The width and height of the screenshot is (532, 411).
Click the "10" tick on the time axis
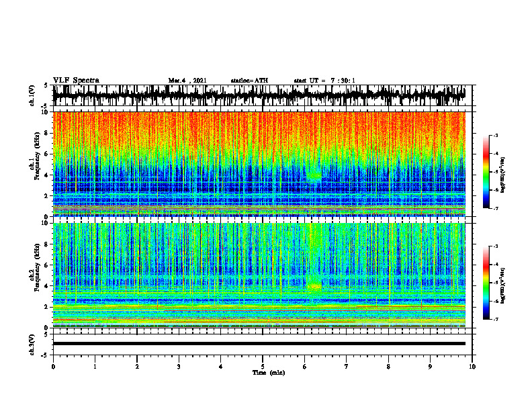click(x=472, y=367)
